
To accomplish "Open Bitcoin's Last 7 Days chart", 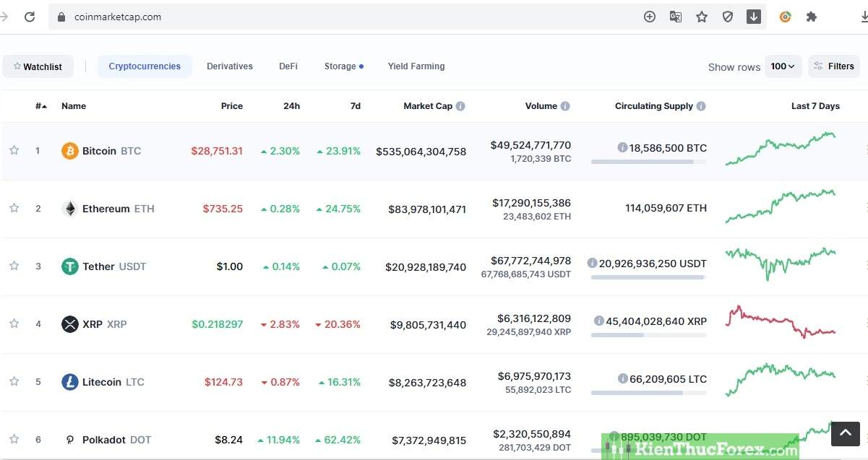I will 781,148.
